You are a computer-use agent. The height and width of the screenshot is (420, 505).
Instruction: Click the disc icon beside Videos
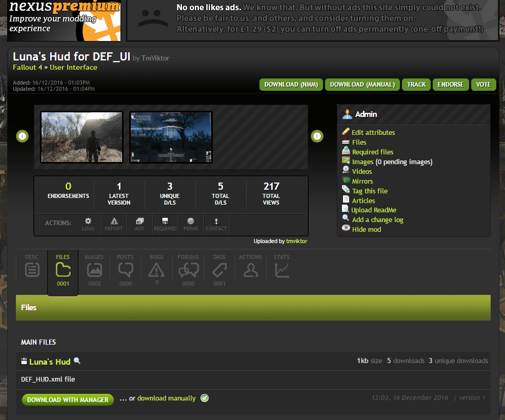[346, 170]
